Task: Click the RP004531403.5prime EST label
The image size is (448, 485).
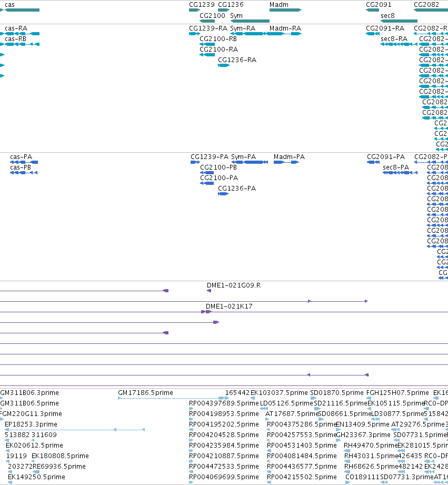Action: [x=302, y=446]
